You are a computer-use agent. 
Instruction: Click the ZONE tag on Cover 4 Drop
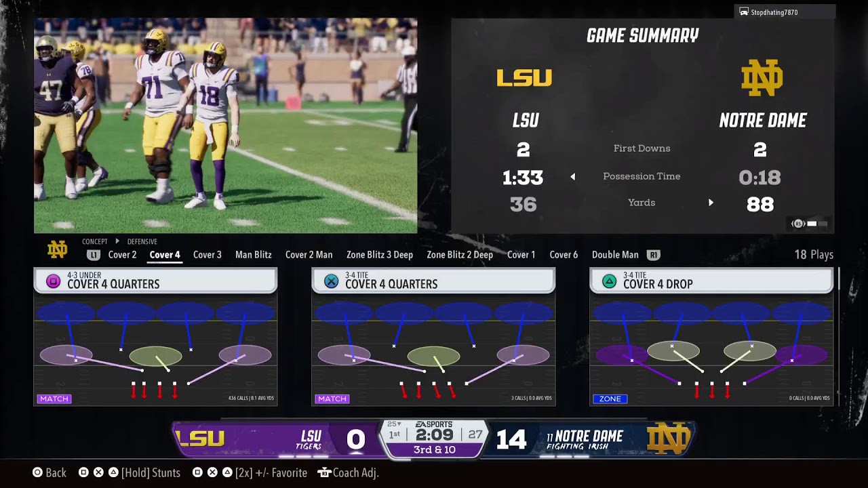point(610,399)
